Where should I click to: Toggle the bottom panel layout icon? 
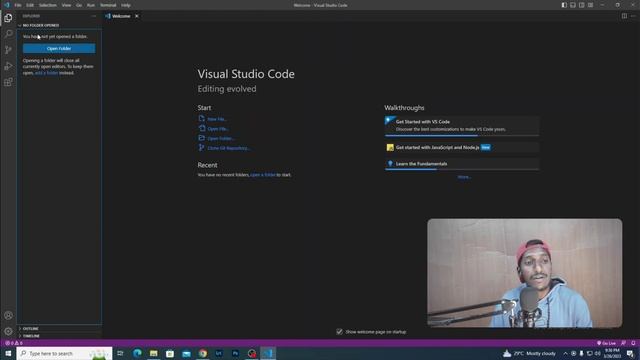click(573, 5)
